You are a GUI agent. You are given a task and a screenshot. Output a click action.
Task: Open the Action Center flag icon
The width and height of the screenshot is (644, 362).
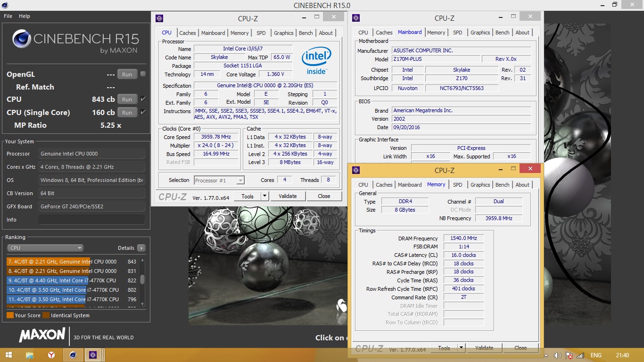(569, 355)
